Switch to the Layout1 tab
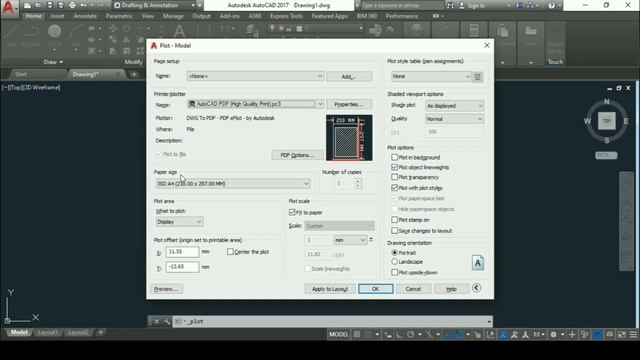Image resolution: width=640 pixels, height=360 pixels. pos(48,333)
